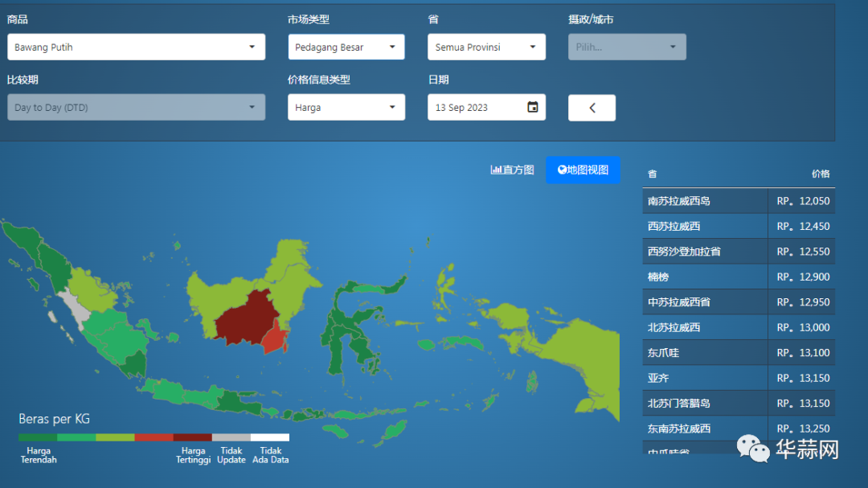Select the 西努沙登加拉省 row
Screen dimensions: 868x488
739,252
